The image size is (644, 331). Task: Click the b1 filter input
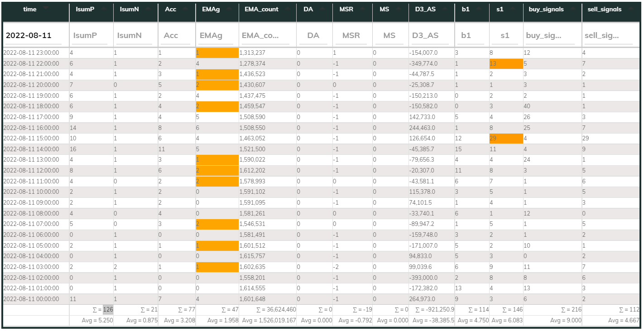tap(471, 35)
